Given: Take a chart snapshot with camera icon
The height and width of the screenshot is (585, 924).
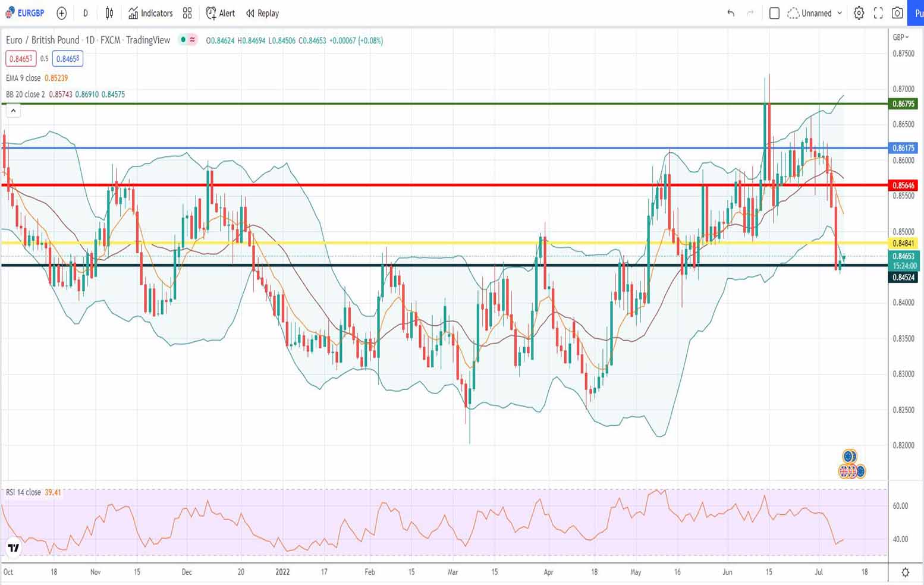Looking at the screenshot, I should coord(897,13).
